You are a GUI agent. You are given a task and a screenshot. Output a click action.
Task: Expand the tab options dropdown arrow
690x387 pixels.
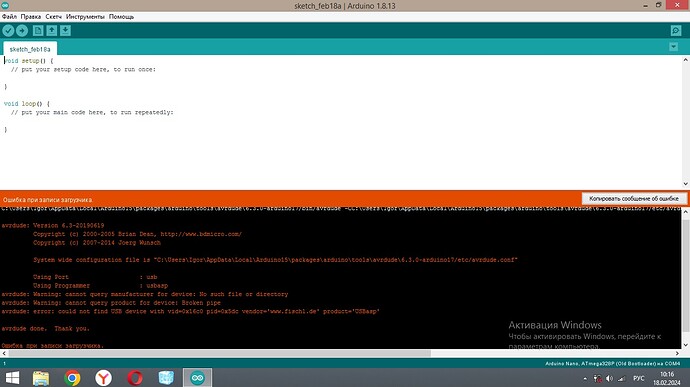(673, 46)
